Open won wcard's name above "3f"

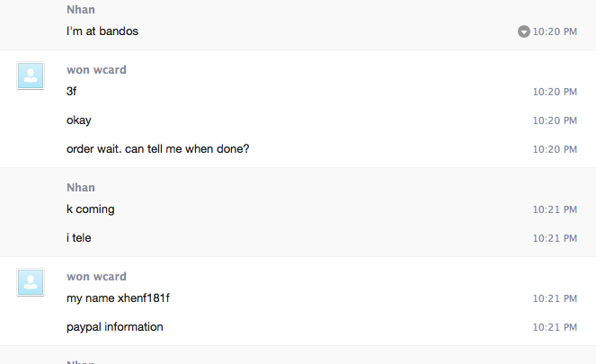click(96, 70)
